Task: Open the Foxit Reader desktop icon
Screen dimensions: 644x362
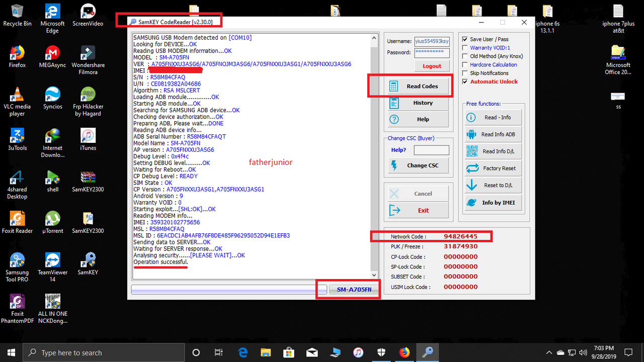Action: [17, 223]
